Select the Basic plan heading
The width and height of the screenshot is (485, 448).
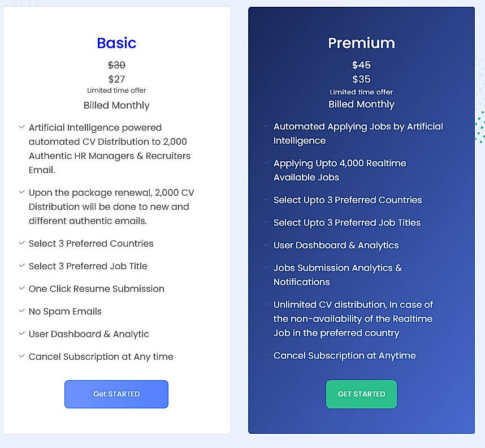click(116, 43)
